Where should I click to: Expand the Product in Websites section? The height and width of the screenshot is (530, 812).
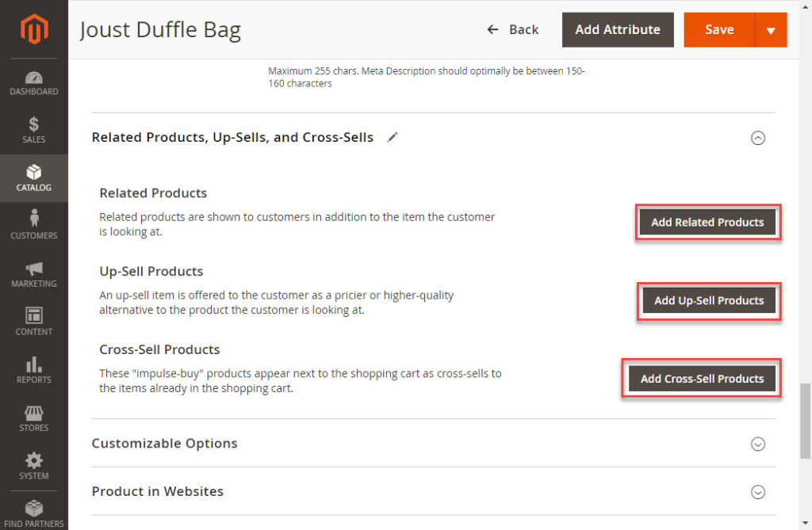757,492
